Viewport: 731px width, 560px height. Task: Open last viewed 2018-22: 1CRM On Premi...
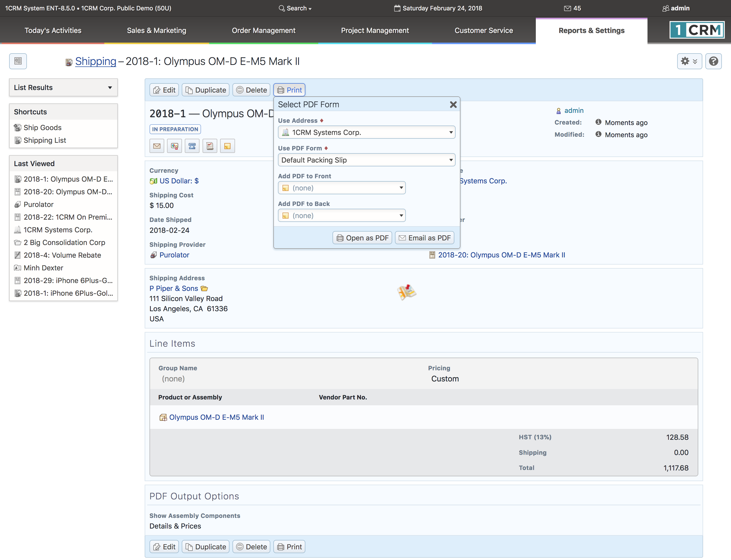tap(68, 217)
